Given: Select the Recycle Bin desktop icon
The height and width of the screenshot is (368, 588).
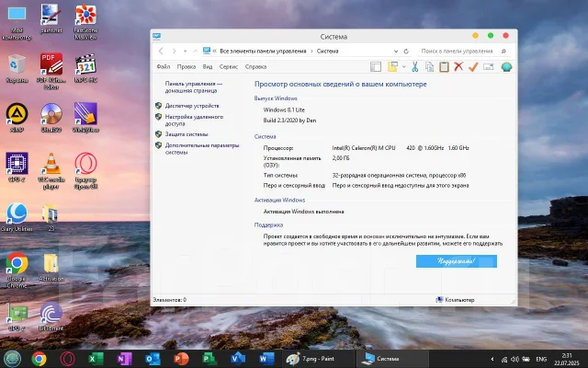Looking at the screenshot, I should (x=17, y=68).
